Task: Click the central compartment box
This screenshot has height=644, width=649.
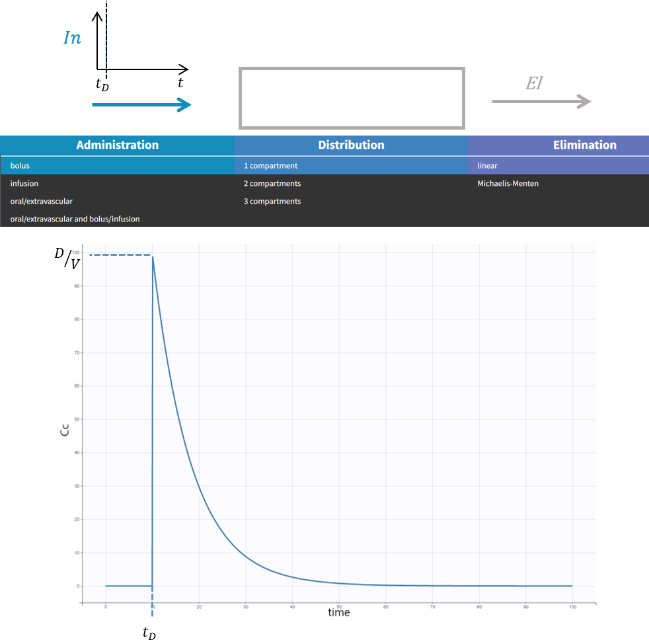Action: coord(351,98)
